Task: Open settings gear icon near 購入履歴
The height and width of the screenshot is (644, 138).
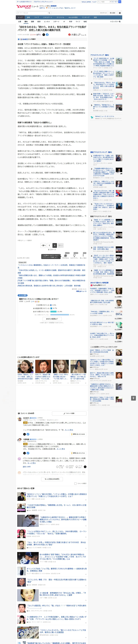Action: coord(120,13)
